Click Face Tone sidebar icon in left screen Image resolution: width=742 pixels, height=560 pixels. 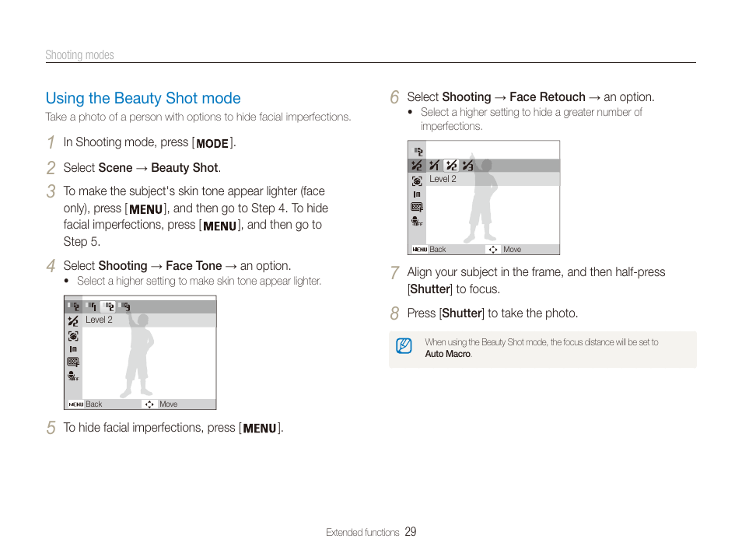(x=73, y=306)
